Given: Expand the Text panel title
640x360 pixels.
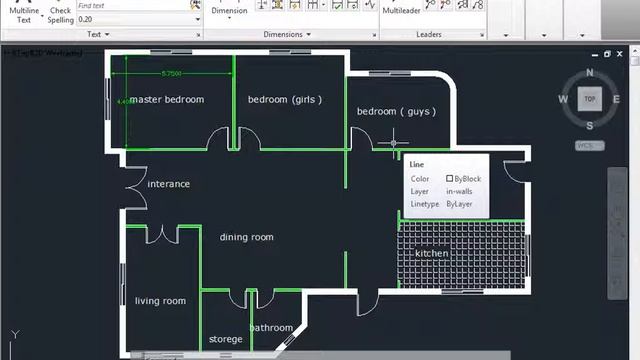Looking at the screenshot, I should click(98, 34).
